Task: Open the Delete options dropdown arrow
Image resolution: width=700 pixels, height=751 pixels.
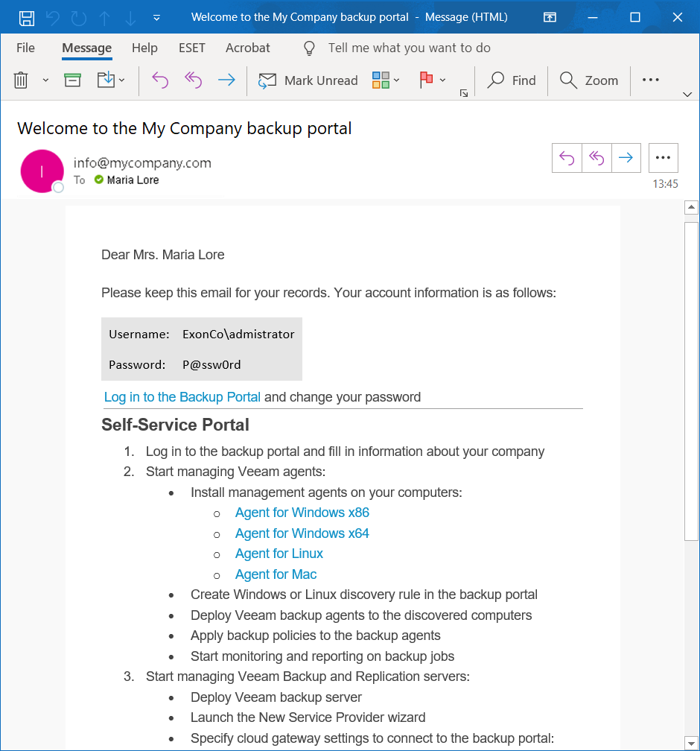Action: click(45, 80)
